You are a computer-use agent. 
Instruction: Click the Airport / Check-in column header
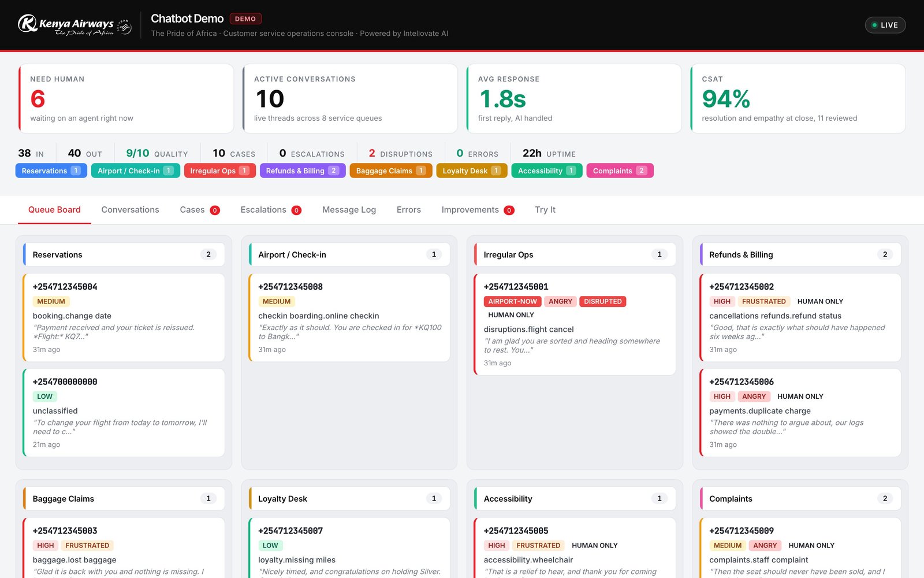349,254
